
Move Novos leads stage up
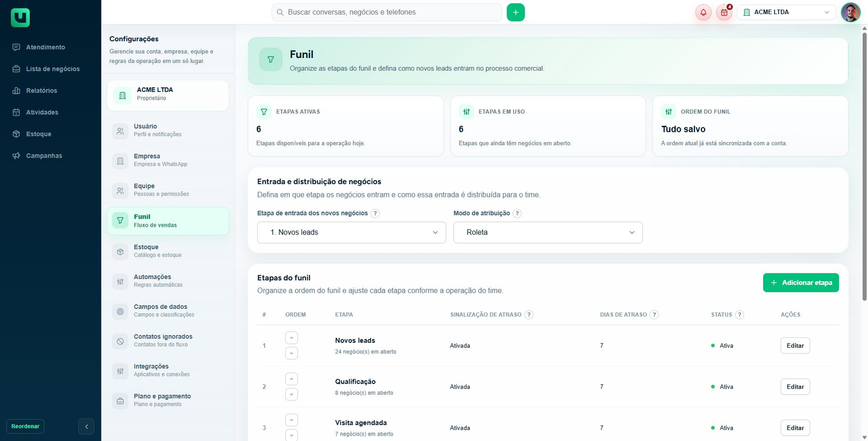pos(291,338)
